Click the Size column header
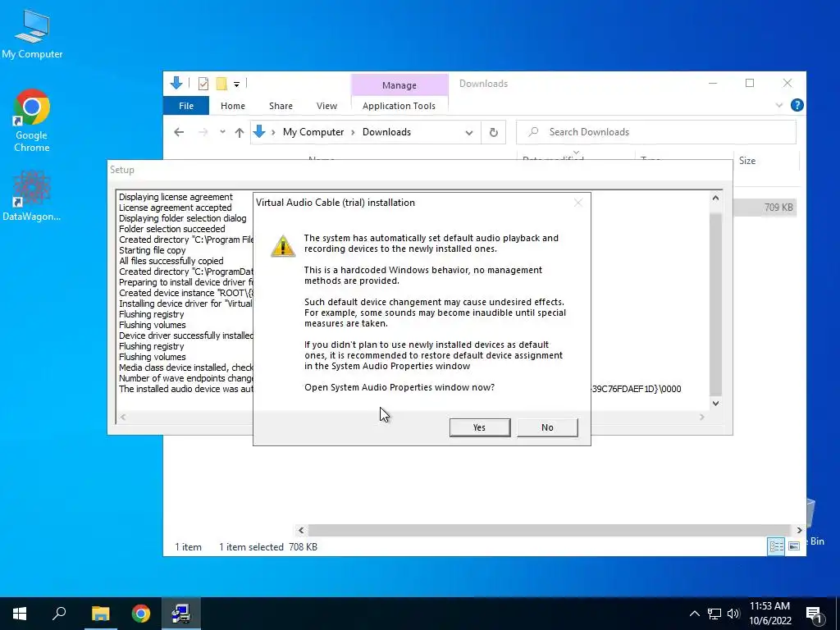 (746, 161)
